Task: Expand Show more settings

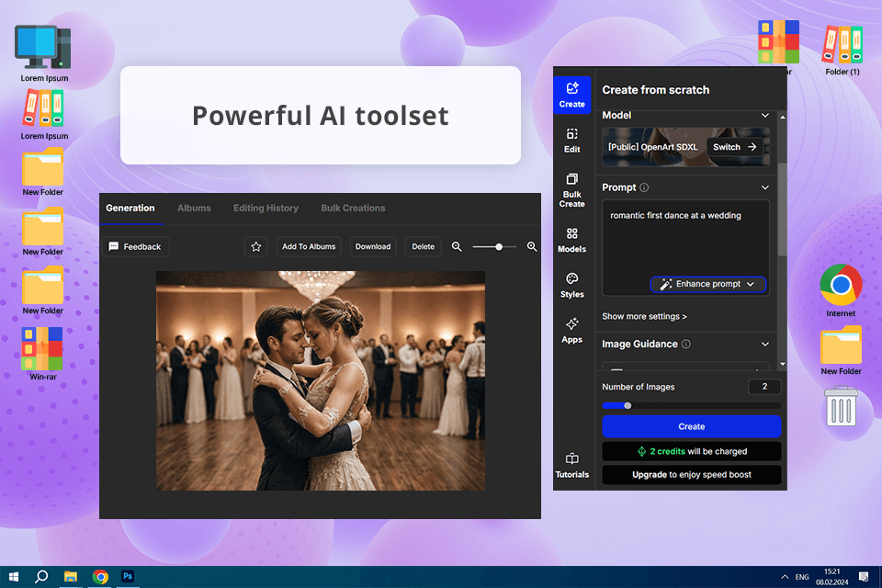Action: [x=644, y=316]
